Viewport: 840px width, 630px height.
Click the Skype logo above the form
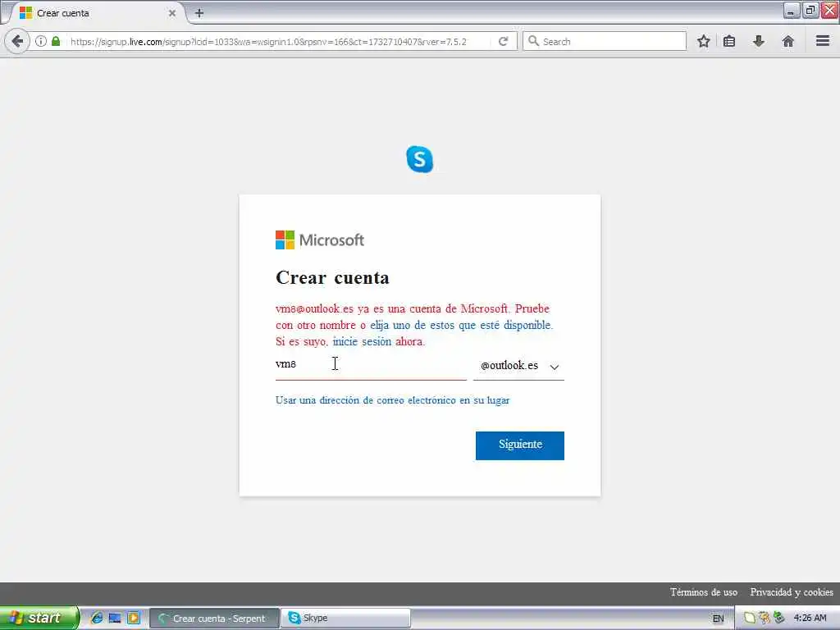[419, 159]
